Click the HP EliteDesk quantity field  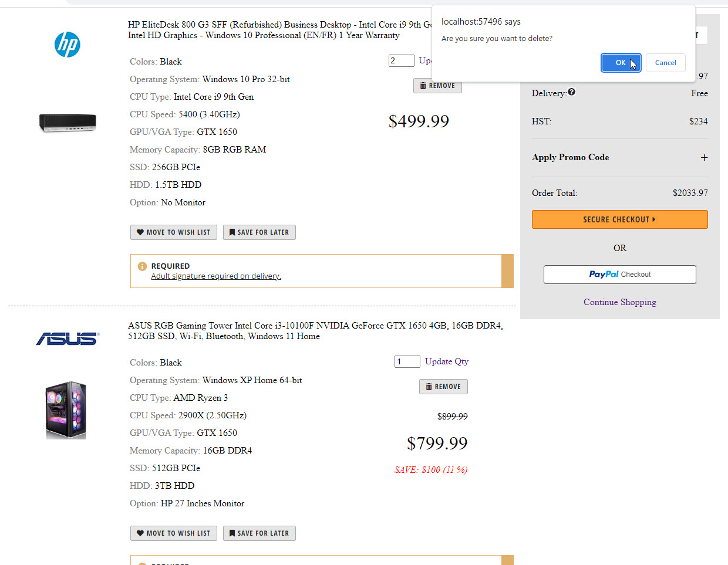[401, 61]
